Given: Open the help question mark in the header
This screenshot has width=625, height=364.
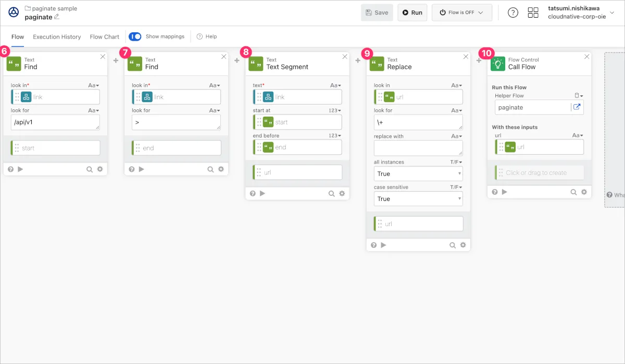Looking at the screenshot, I should pyautogui.click(x=513, y=12).
